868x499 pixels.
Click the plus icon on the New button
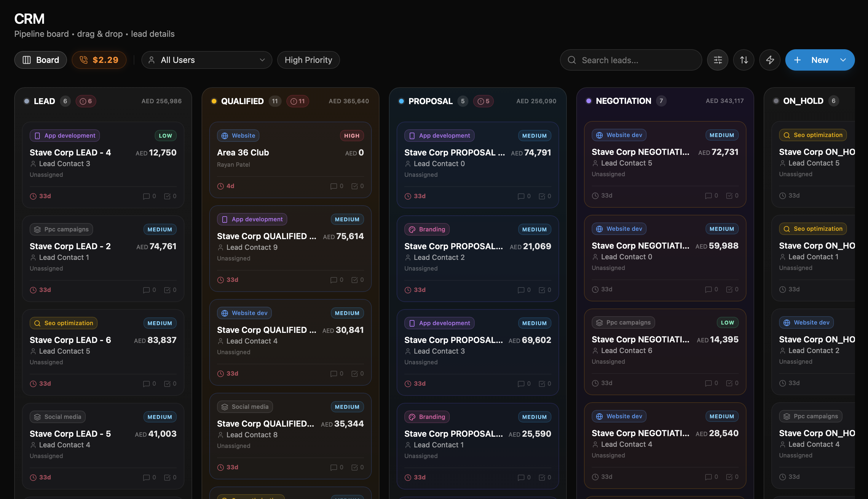point(797,60)
